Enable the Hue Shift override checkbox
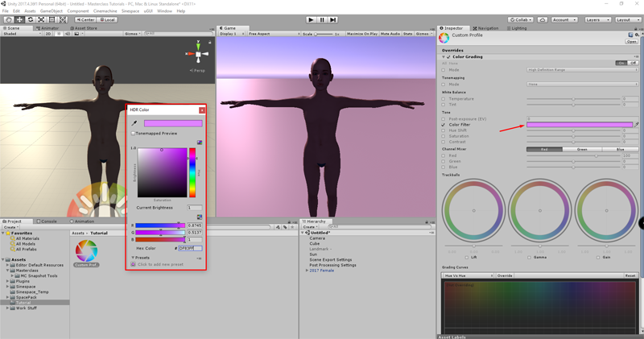Image resolution: width=644 pixels, height=339 pixels. click(444, 130)
